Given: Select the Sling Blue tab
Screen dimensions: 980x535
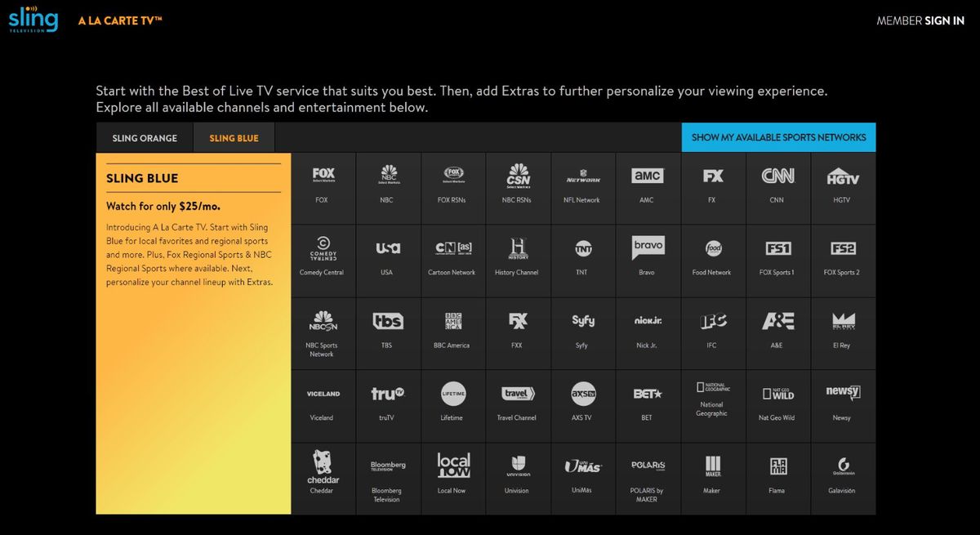Looking at the screenshot, I should [234, 138].
